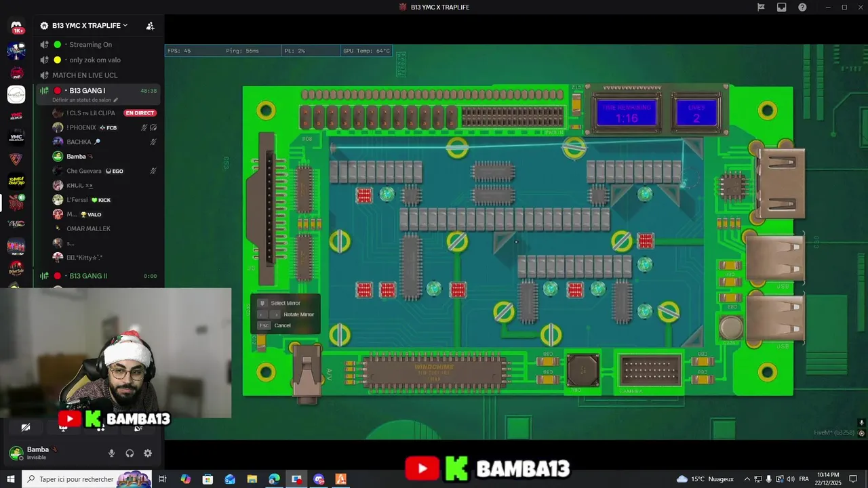
Task: Open the OtherSide server icon
Action: click(16, 267)
